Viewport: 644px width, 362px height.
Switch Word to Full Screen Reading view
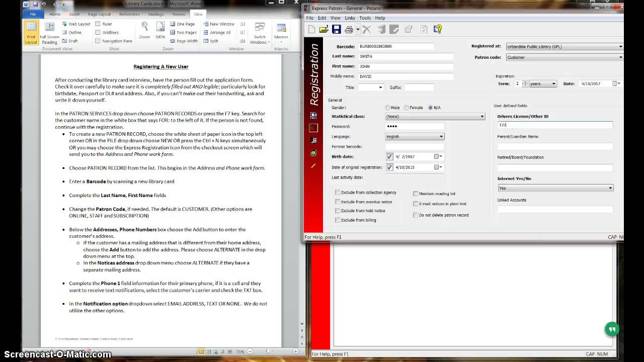pos(49,33)
